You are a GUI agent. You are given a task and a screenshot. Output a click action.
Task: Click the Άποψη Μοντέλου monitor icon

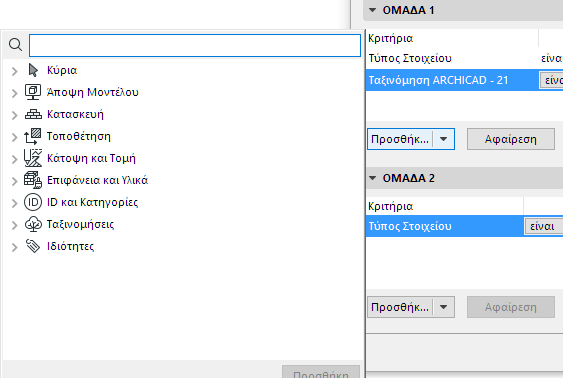[33, 92]
